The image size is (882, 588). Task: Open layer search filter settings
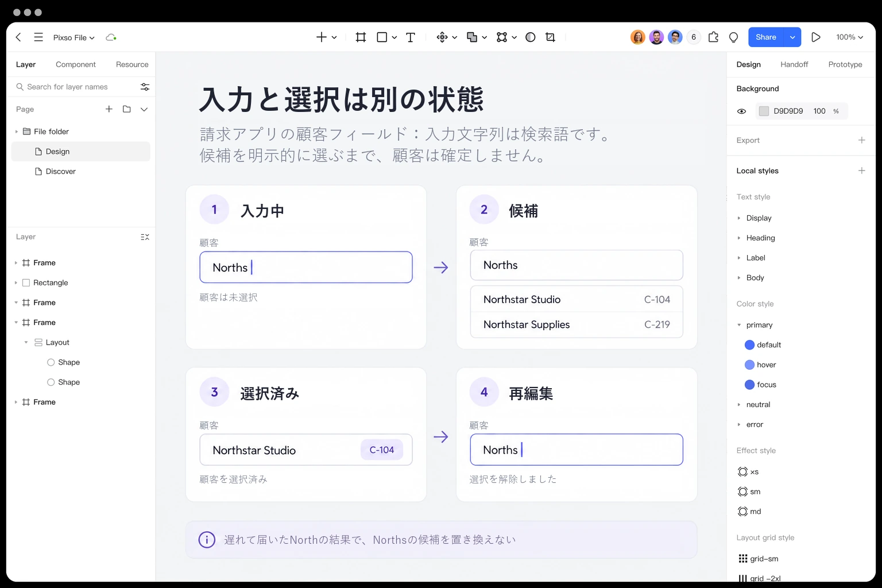click(x=145, y=87)
